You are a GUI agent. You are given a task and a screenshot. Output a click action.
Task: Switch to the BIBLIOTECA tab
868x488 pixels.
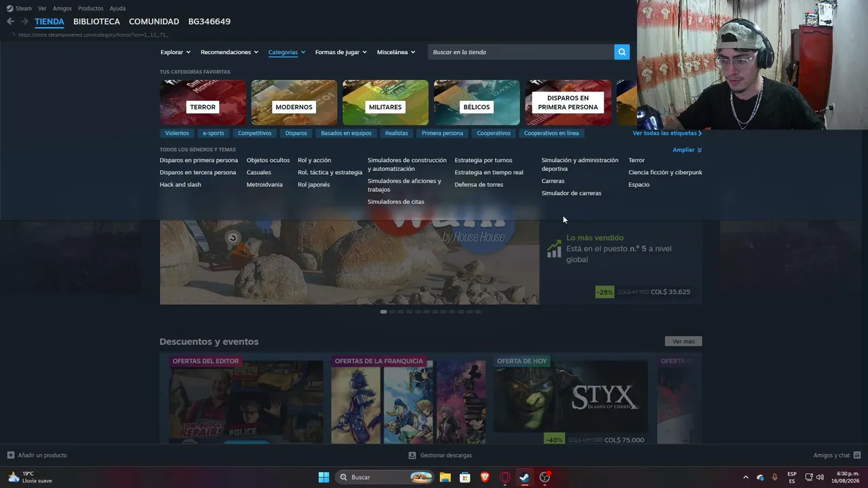(x=96, y=22)
